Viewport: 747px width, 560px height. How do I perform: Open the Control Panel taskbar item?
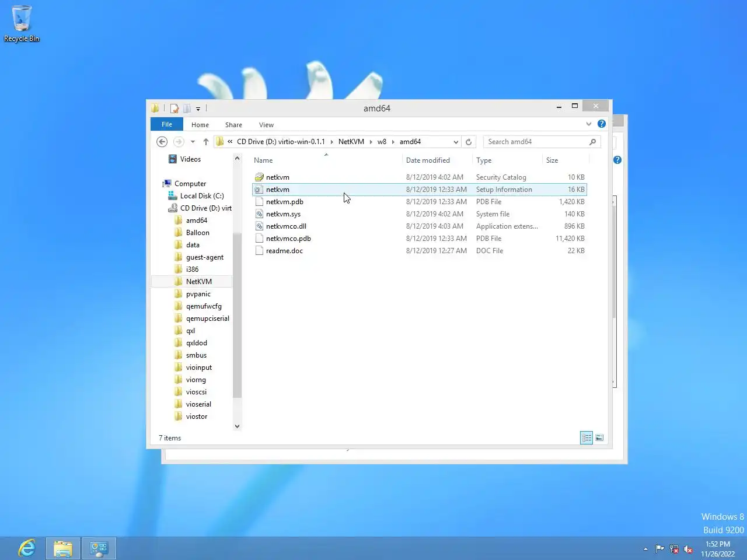pos(99,548)
